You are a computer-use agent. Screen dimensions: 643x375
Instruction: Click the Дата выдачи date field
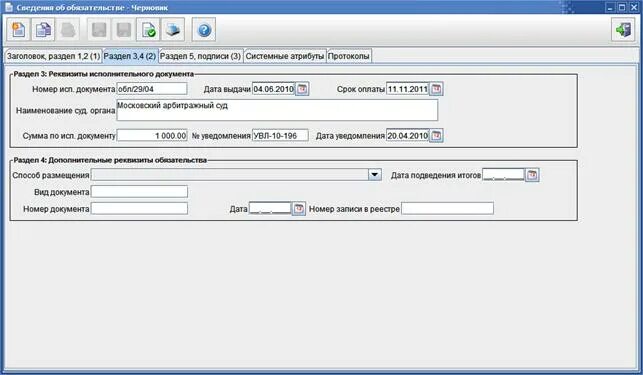274,89
